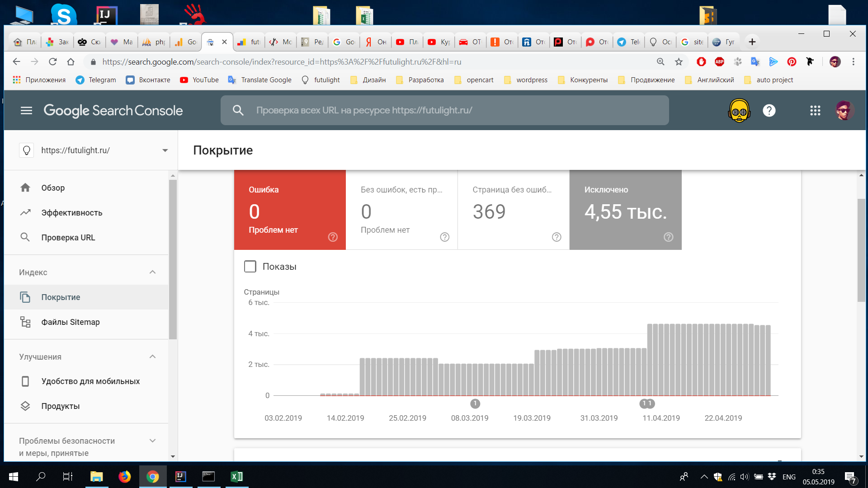This screenshot has height=488, width=868.
Task: Open the YouTube bookmark
Action: [x=199, y=80]
